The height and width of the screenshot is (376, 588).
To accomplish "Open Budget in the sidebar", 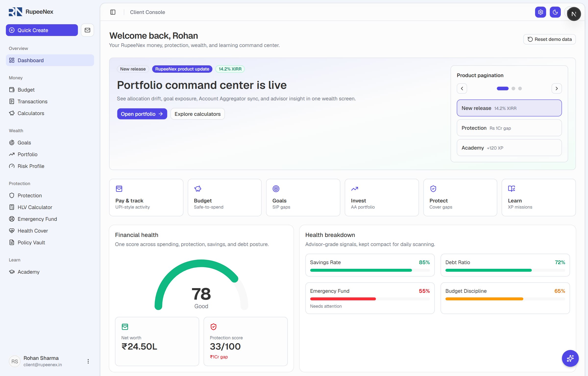I will pyautogui.click(x=50, y=90).
